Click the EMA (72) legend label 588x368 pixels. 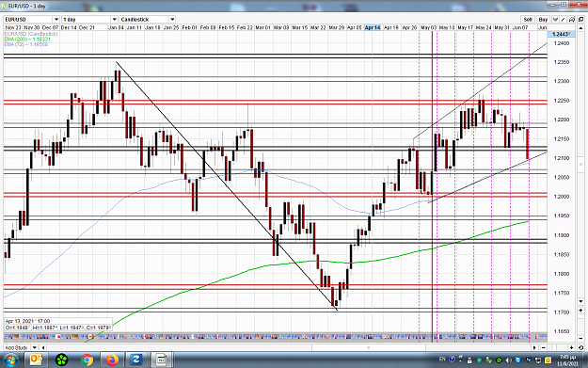(x=26, y=44)
